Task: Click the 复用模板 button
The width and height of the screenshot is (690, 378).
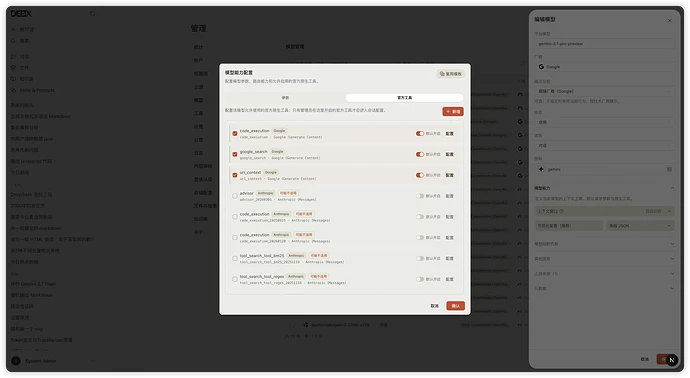Action: 451,74
